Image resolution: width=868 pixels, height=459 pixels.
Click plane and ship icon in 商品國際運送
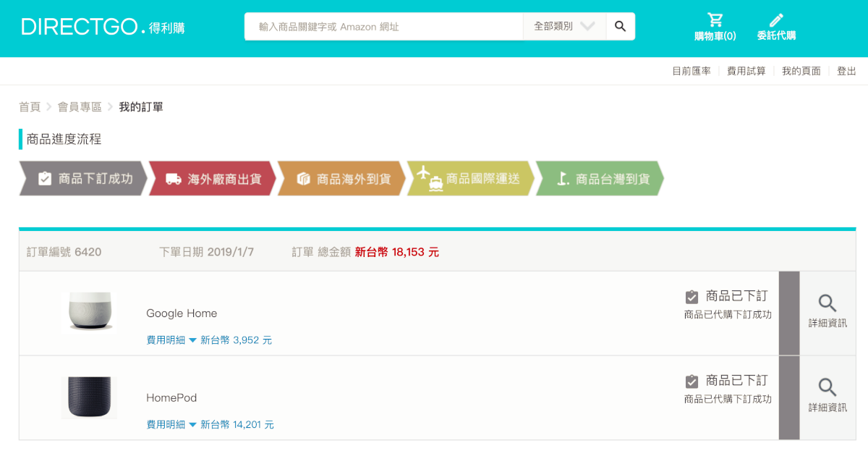coord(430,178)
